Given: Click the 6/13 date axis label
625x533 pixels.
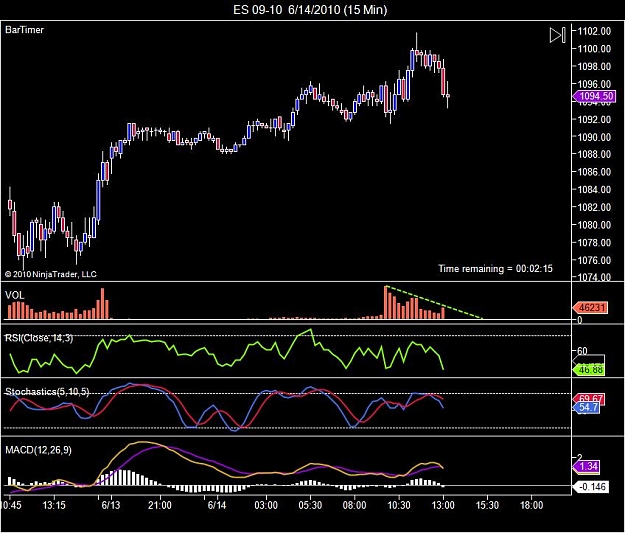Looking at the screenshot, I should coord(111,505).
